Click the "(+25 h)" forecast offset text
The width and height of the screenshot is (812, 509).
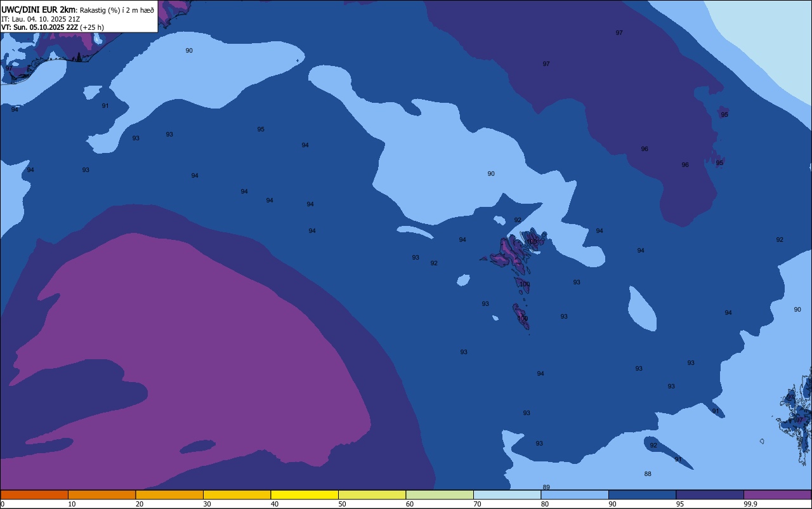pos(92,27)
